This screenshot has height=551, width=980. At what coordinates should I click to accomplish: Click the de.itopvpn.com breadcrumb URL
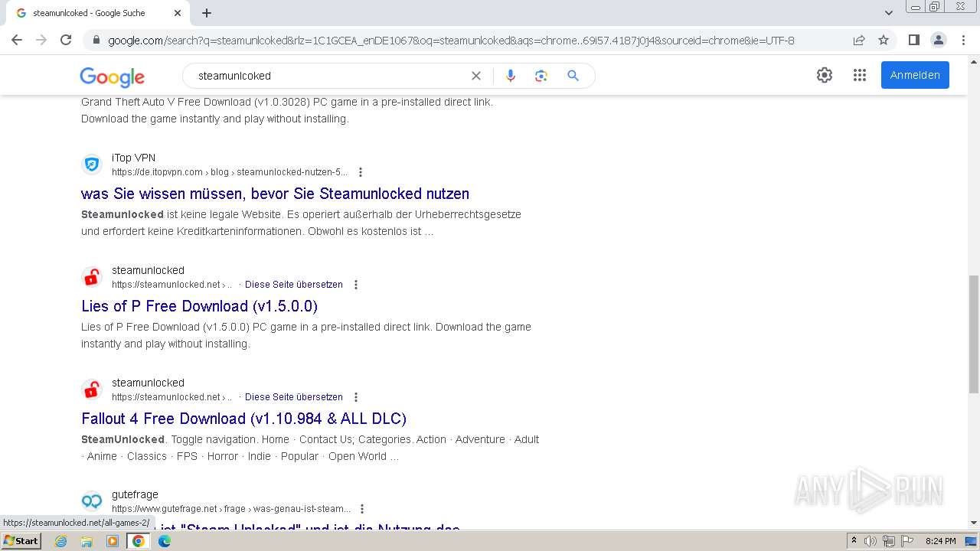click(x=230, y=172)
